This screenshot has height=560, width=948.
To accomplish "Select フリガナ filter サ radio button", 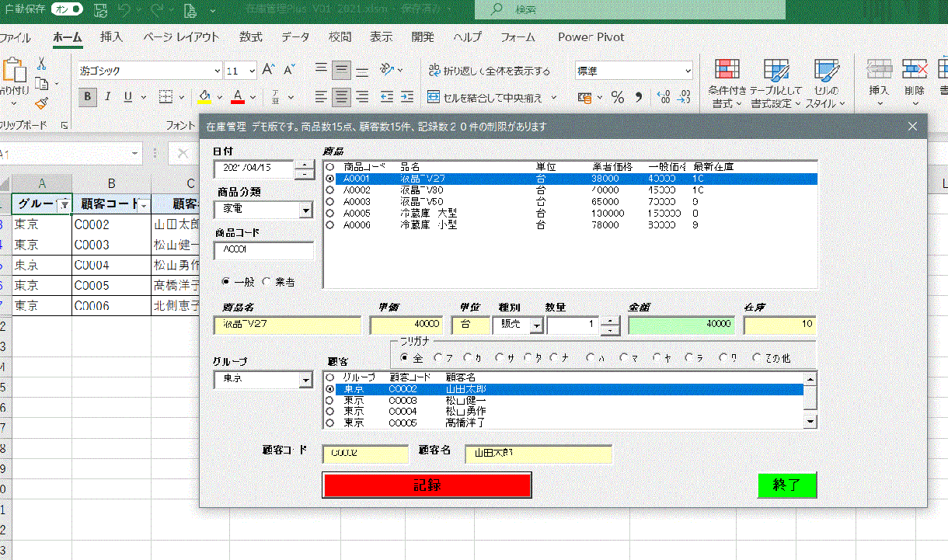I will click(x=500, y=358).
